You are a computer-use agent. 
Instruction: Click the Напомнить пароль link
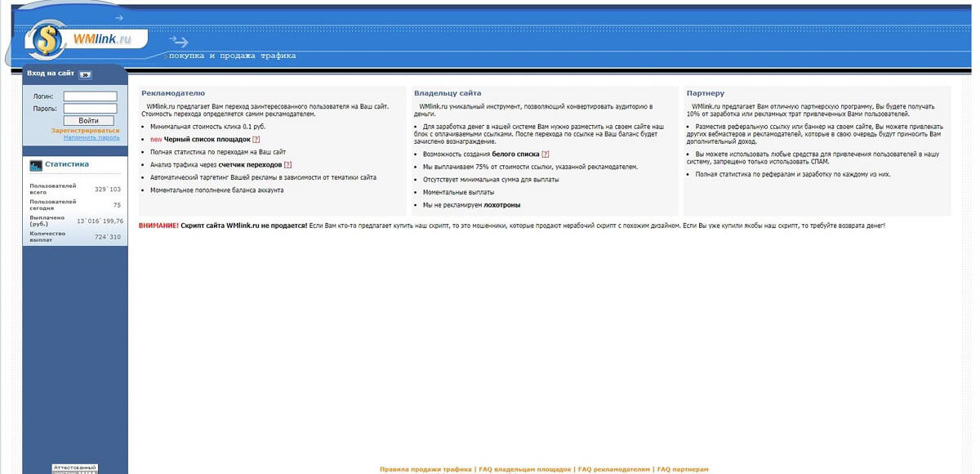(x=91, y=137)
